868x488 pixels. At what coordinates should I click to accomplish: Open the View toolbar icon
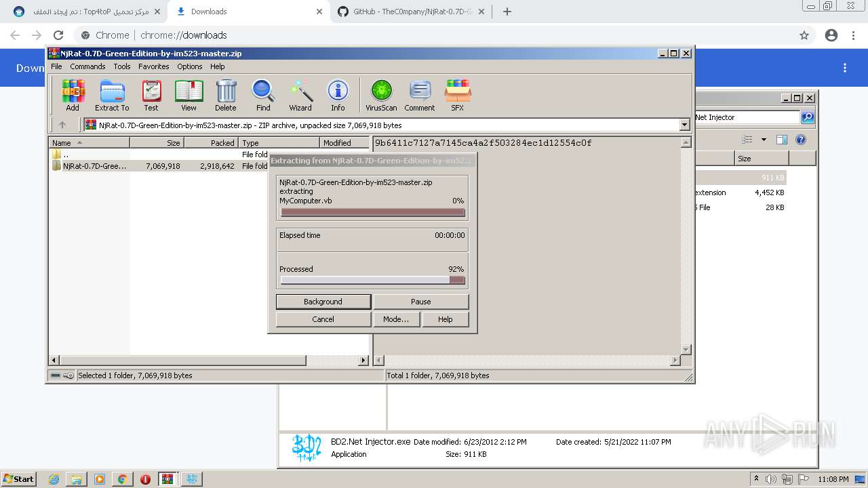pyautogui.click(x=189, y=95)
